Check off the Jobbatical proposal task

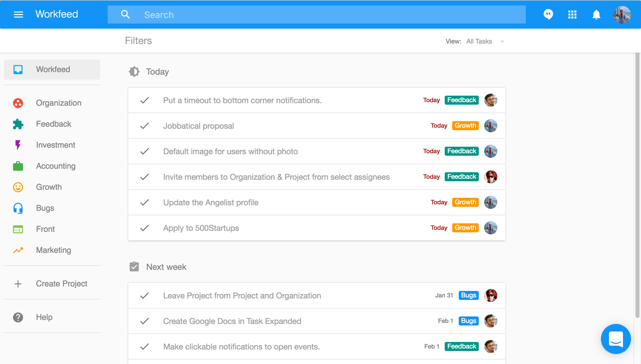144,126
